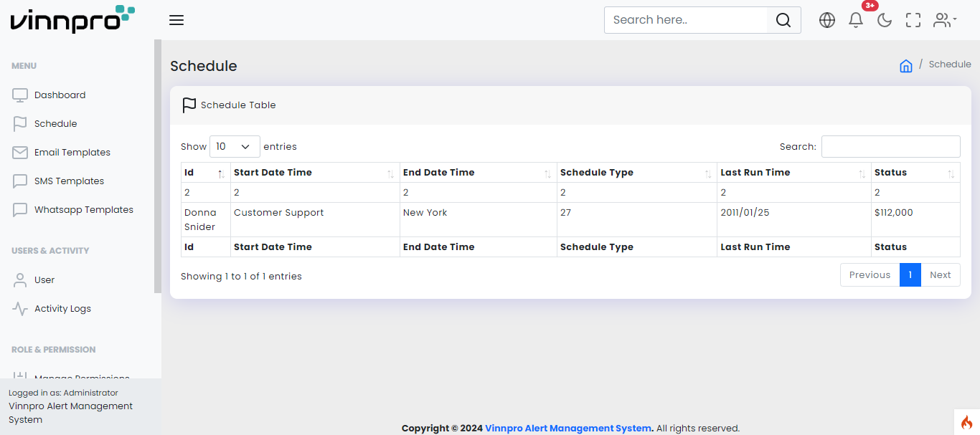This screenshot has height=435, width=980.
Task: Click the magnifier search button
Action: point(783,20)
